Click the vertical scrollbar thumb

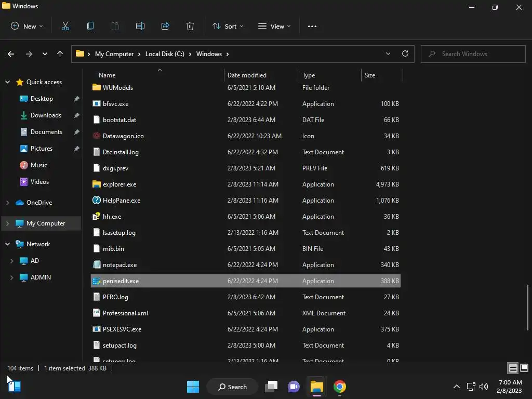(528, 308)
